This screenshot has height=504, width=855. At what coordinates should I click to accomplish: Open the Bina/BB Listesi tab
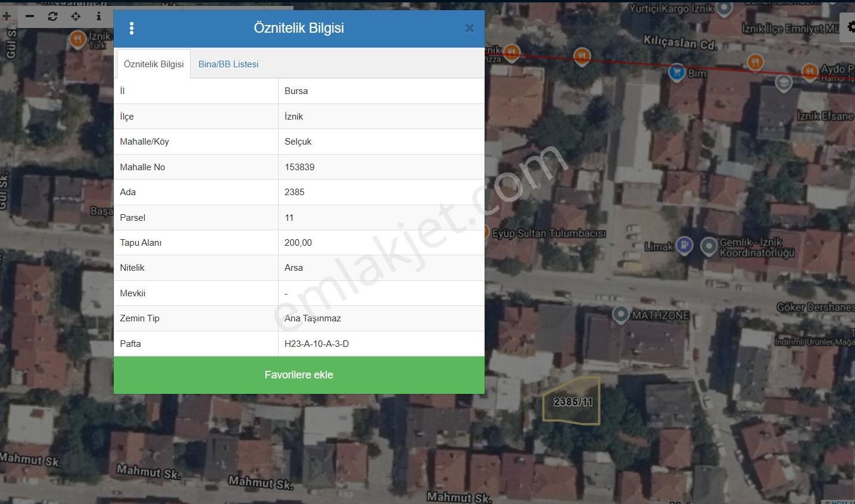pos(229,64)
